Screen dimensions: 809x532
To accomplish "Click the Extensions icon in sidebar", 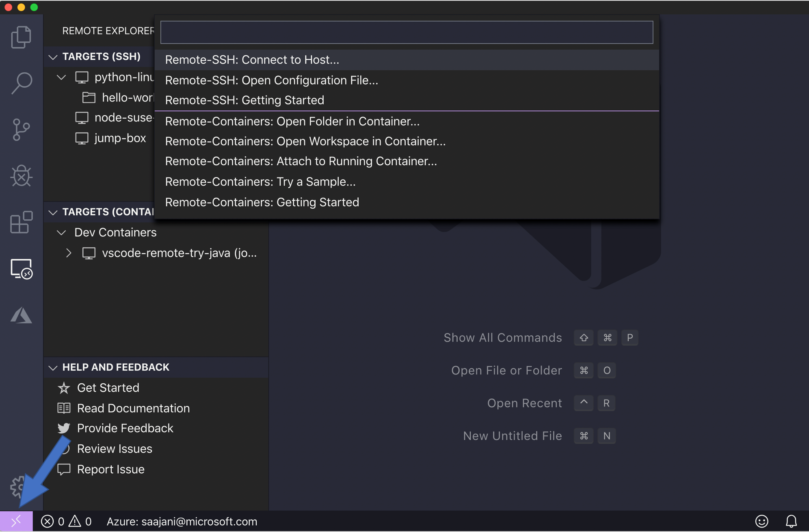I will 21,223.
